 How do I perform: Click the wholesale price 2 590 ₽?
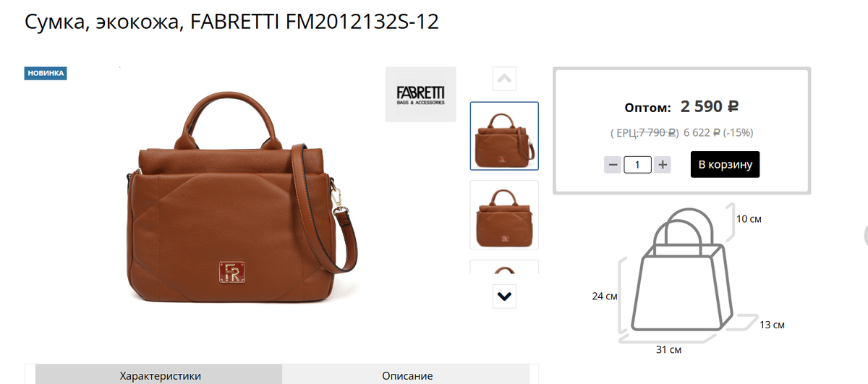point(710,106)
